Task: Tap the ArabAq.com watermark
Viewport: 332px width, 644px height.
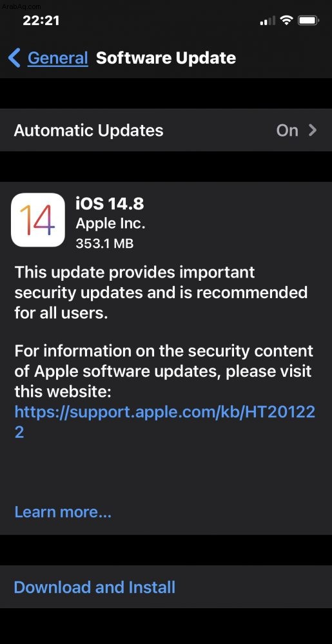Action: tap(21, 6)
